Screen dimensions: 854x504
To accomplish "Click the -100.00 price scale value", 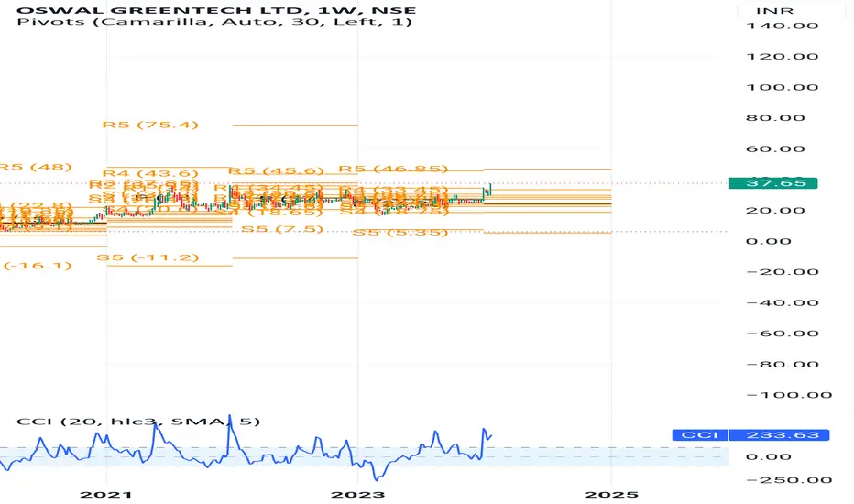I will [x=789, y=395].
